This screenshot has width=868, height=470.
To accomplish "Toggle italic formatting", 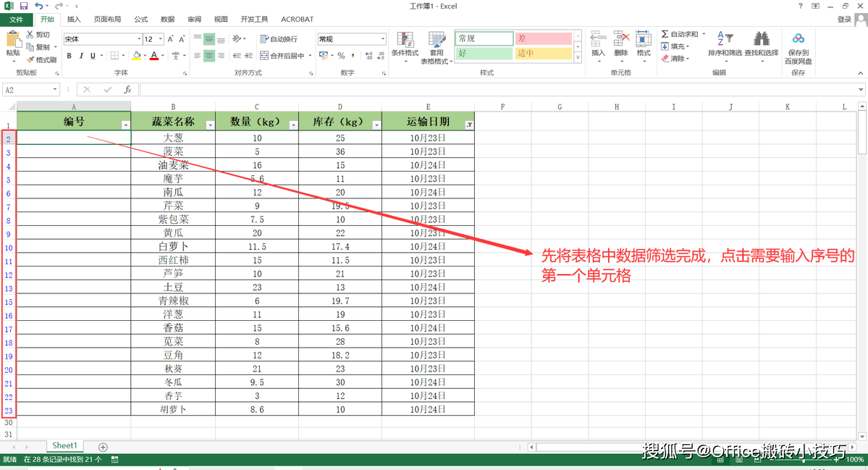I will tap(81, 55).
